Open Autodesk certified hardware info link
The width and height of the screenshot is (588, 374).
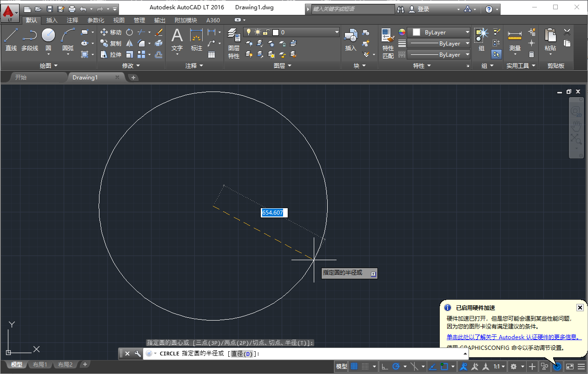click(514, 337)
